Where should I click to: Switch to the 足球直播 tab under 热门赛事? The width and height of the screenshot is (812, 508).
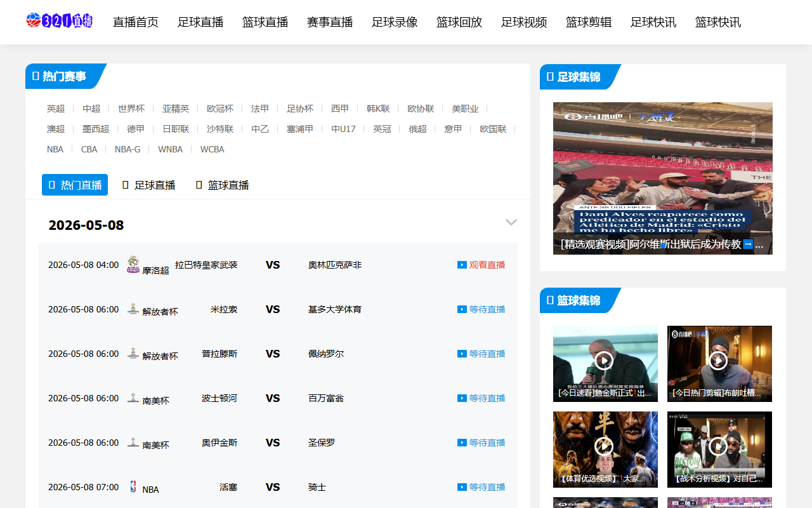pos(148,185)
